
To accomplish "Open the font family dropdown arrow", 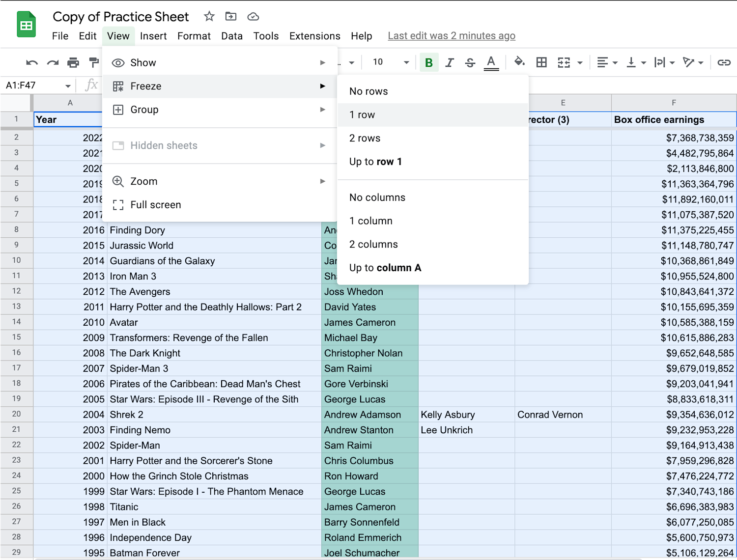I will pos(351,63).
